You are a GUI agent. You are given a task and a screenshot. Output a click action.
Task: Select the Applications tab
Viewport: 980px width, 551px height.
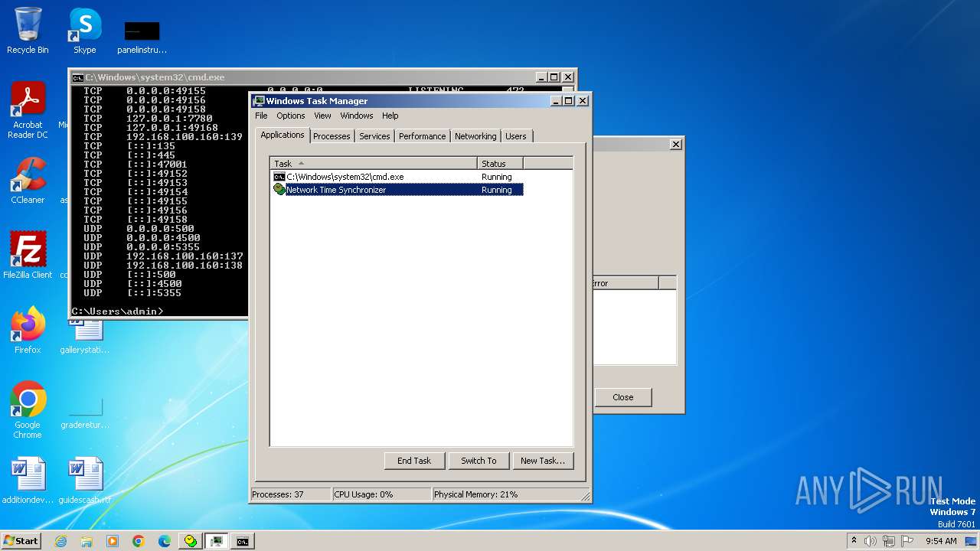click(x=283, y=135)
